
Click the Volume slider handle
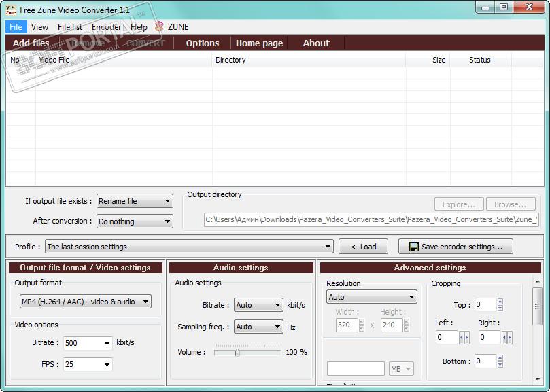pyautogui.click(x=237, y=353)
